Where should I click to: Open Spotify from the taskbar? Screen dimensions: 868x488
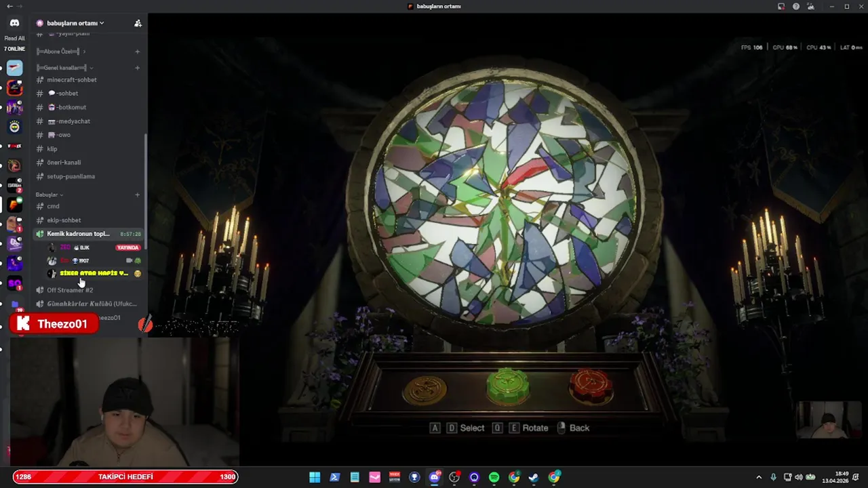click(494, 477)
